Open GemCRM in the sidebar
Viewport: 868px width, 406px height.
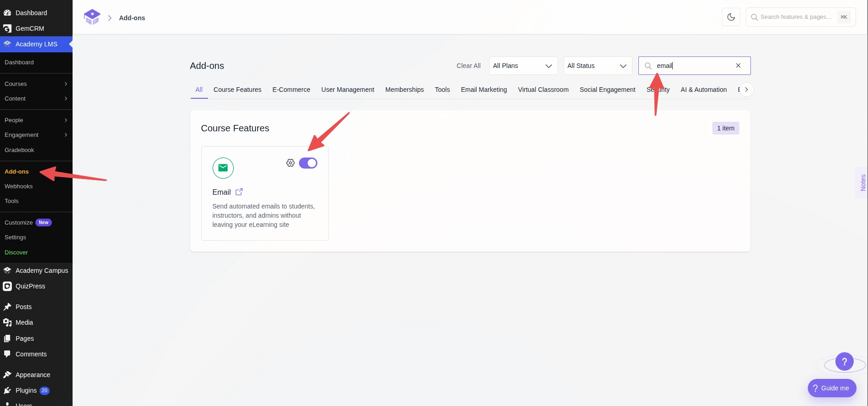[36, 28]
